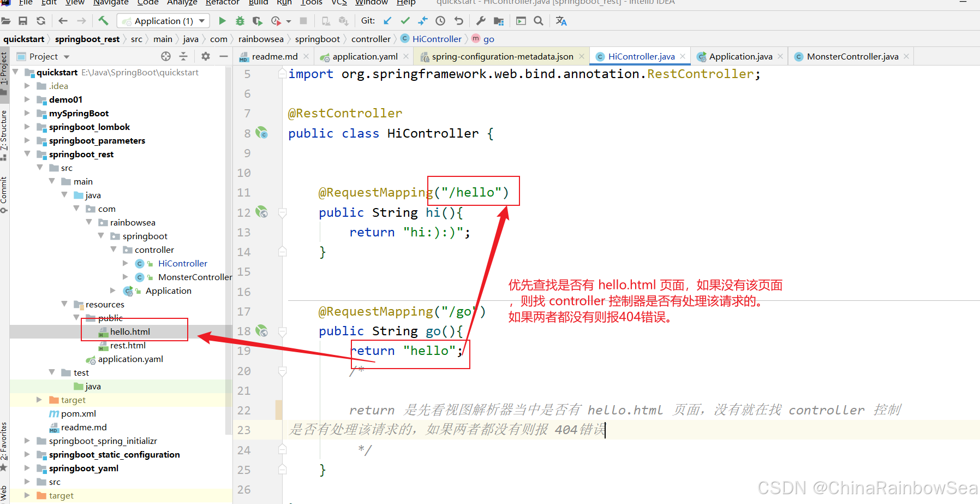Viewport: 980px width, 504px height.
Task: Click Git Update Project blue arrow
Action: click(387, 21)
